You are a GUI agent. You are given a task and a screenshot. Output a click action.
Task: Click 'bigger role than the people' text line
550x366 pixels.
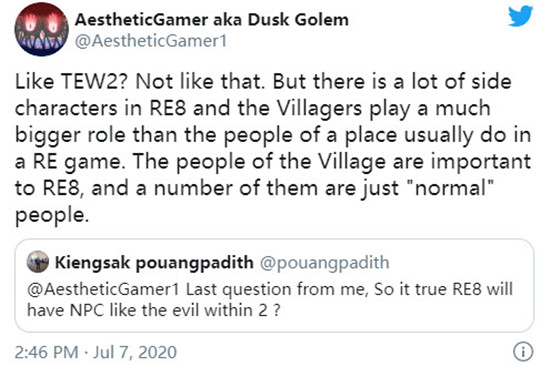(154, 135)
